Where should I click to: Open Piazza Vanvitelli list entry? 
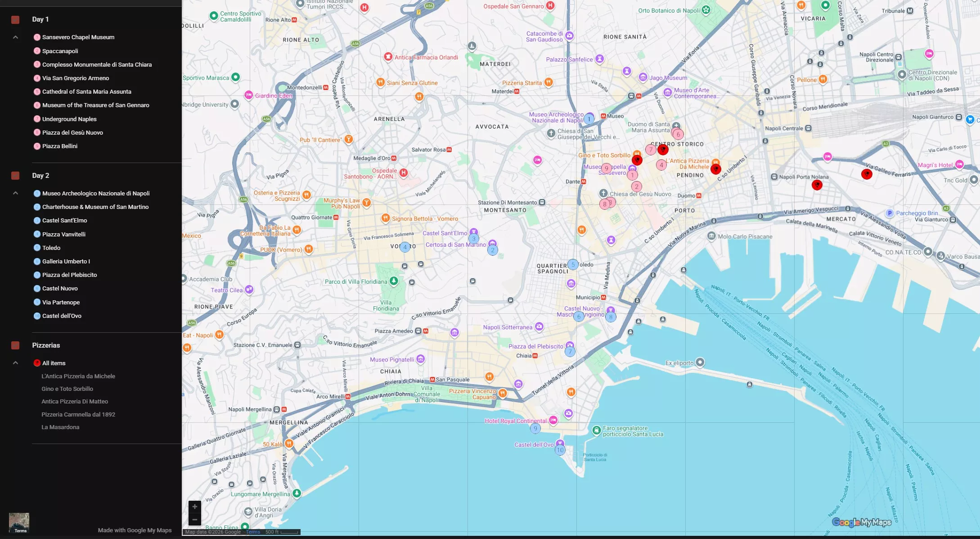tap(64, 234)
